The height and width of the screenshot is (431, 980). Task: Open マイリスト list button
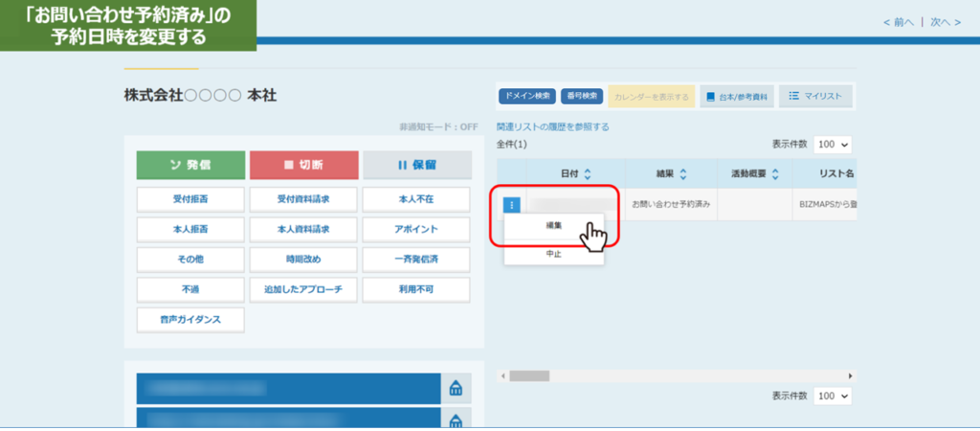pyautogui.click(x=815, y=96)
